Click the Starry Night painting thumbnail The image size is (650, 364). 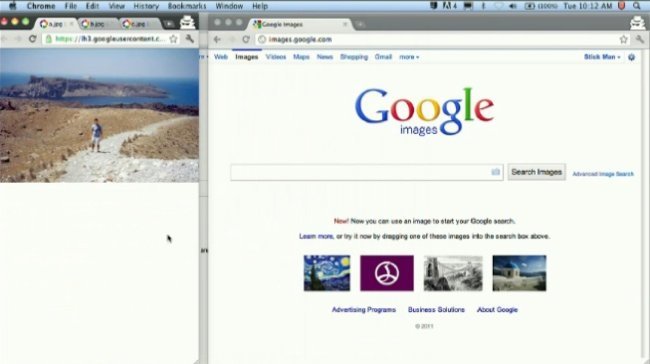click(327, 273)
